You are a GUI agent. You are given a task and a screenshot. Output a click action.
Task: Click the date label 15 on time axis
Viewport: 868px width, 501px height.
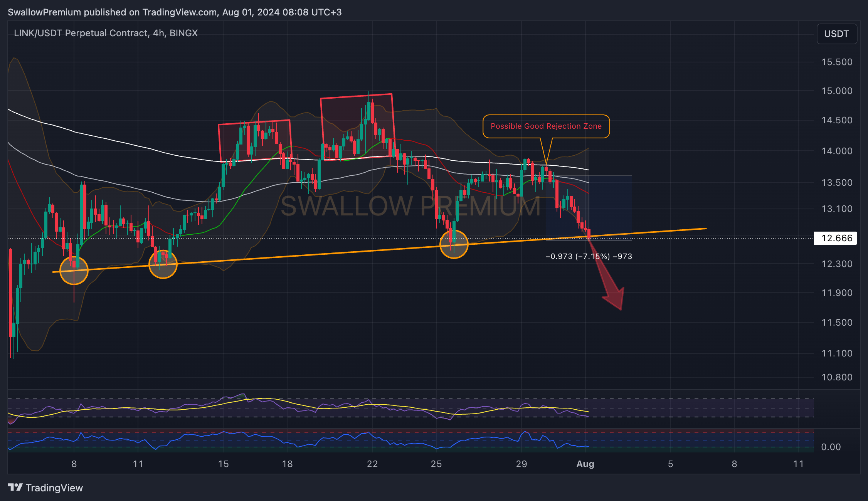pos(224,464)
